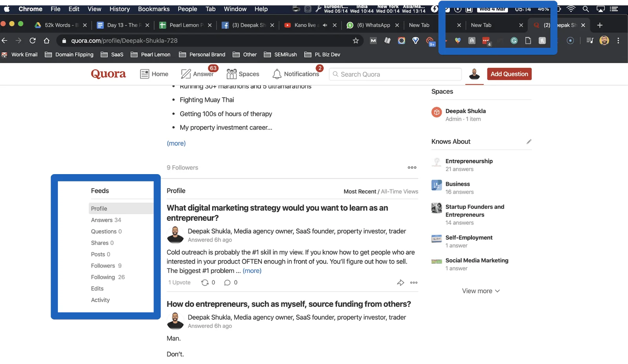Open the funding question title
The height and width of the screenshot is (364, 628).
(289, 304)
